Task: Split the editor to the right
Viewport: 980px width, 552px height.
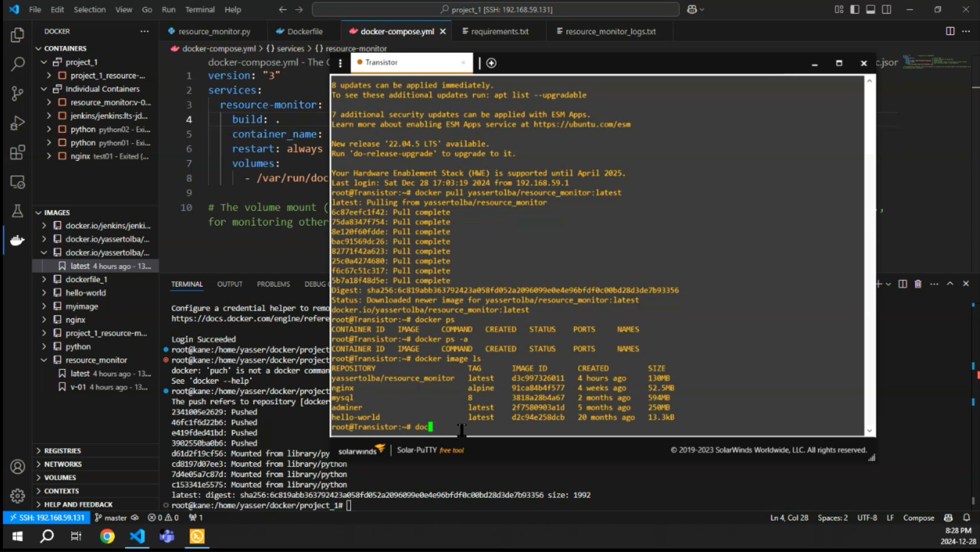Action: point(950,31)
